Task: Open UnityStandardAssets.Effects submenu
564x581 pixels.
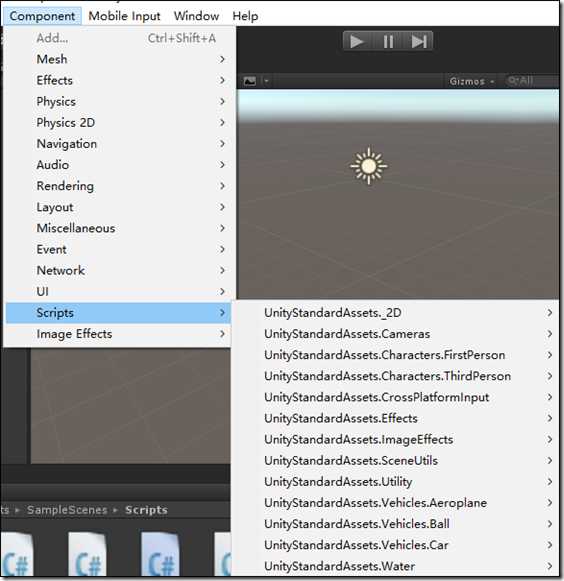Action: point(397,418)
